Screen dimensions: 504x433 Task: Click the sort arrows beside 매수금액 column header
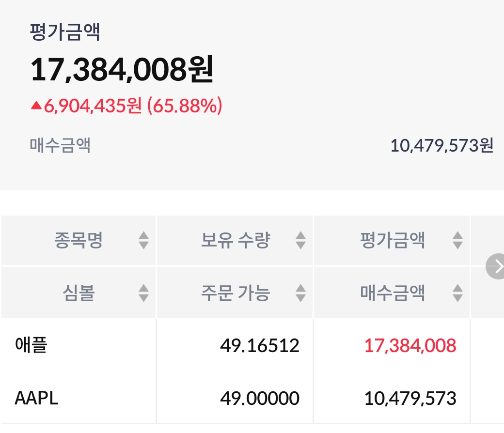coord(457,293)
